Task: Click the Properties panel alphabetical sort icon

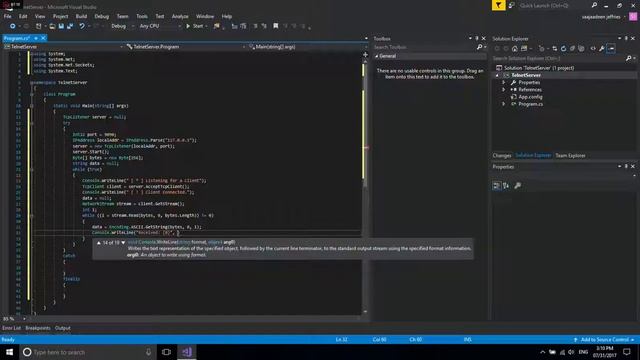Action: pos(506,186)
